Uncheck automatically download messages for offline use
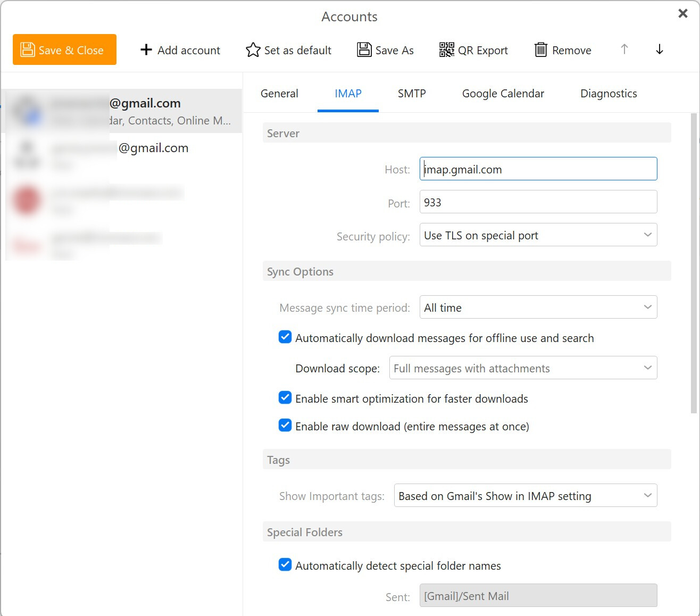 pyautogui.click(x=285, y=337)
